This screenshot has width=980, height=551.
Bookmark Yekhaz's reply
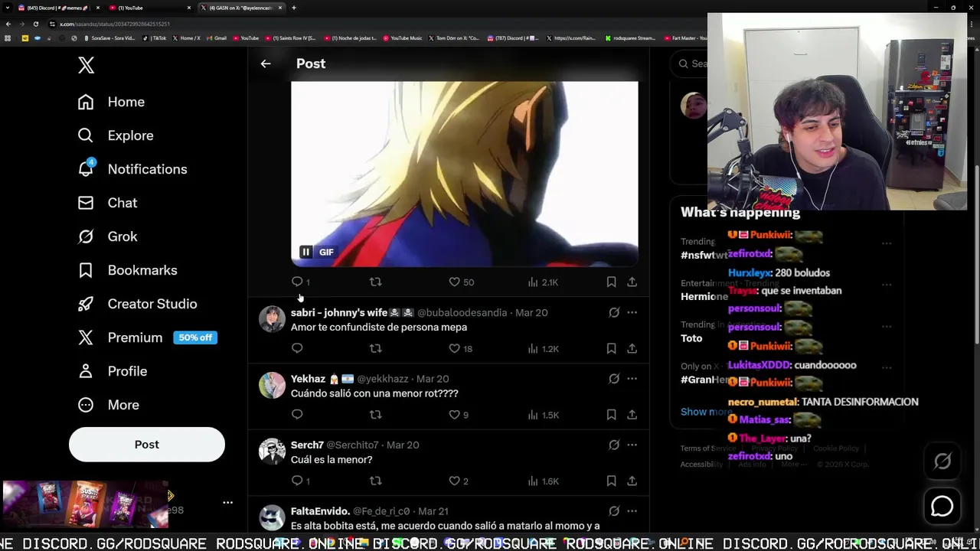[611, 415]
